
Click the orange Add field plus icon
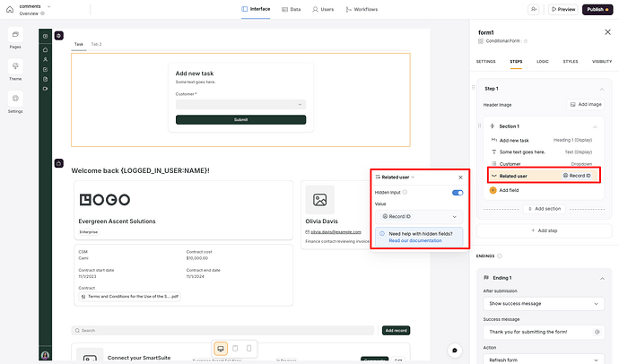tap(493, 190)
